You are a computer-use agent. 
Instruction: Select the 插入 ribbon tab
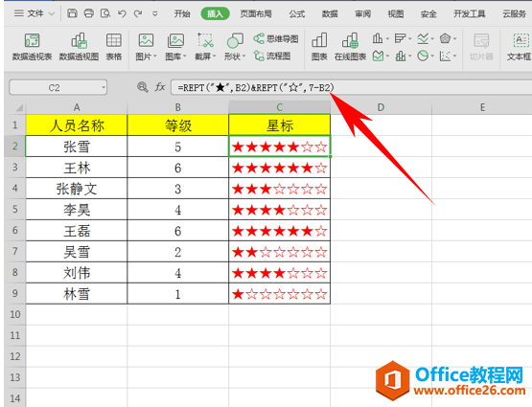[x=215, y=14]
